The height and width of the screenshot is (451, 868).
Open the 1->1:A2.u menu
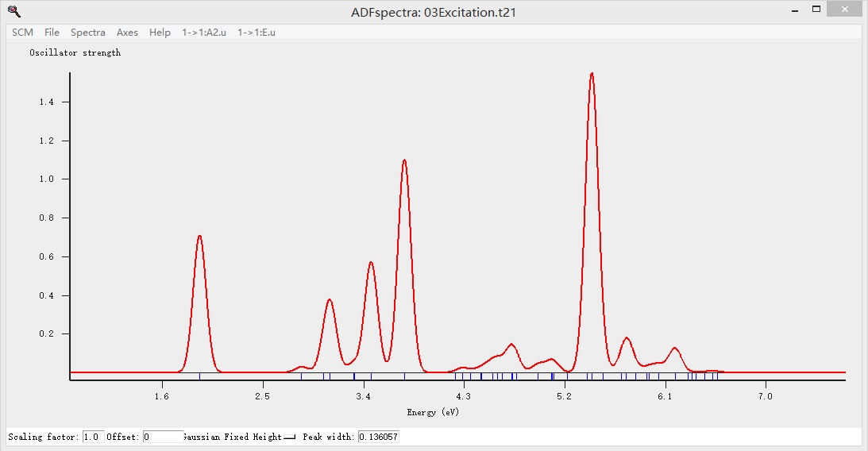(204, 32)
